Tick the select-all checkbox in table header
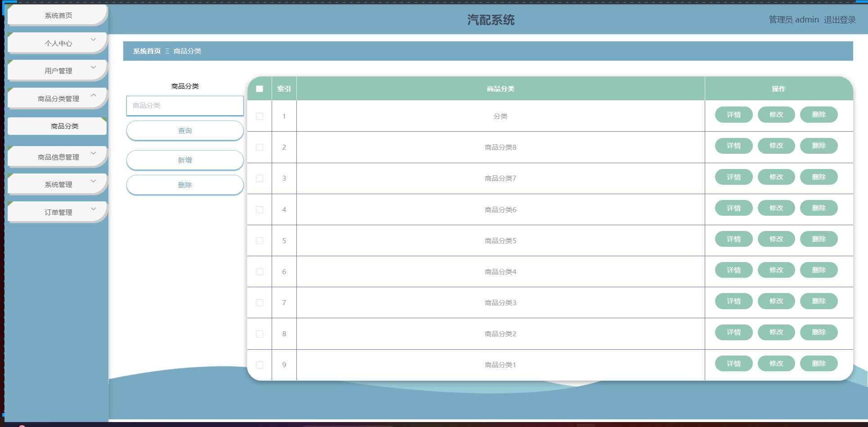 260,89
